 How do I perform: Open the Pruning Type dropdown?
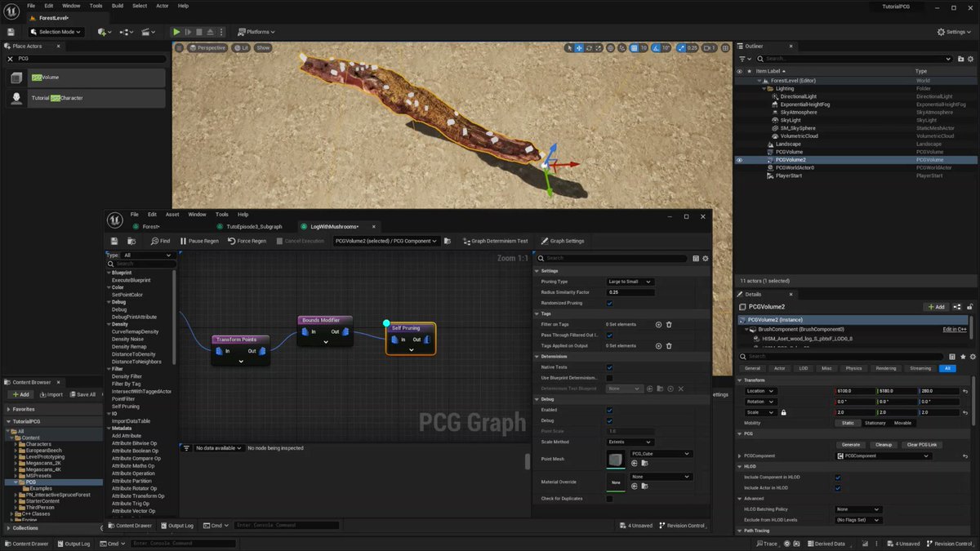point(630,282)
